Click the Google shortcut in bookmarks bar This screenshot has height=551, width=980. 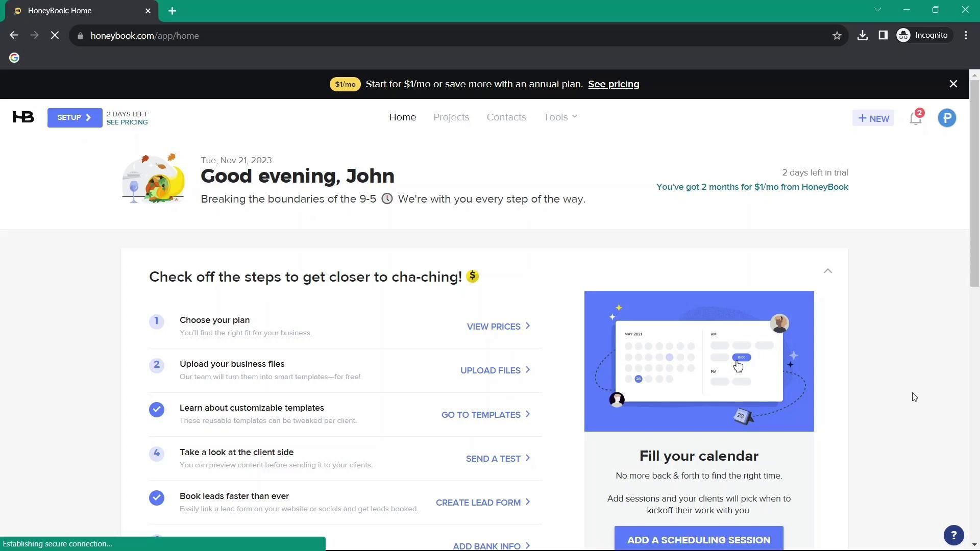(14, 58)
